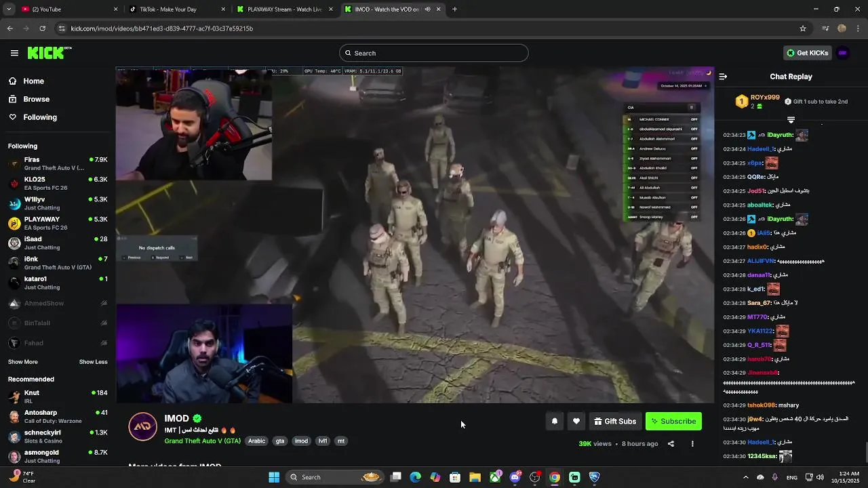Open the user profile avatar menu
868x488 pixels.
(842, 53)
